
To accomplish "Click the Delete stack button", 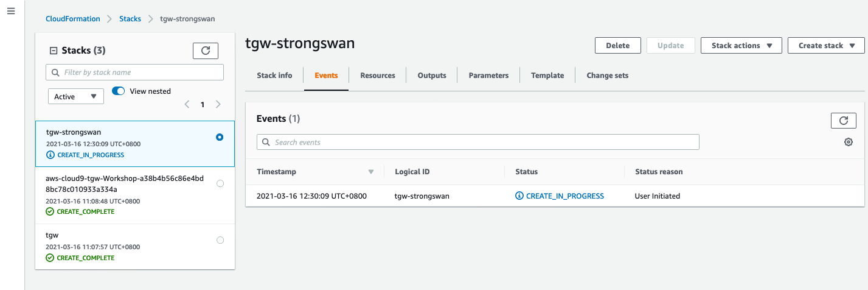I will click(617, 46).
